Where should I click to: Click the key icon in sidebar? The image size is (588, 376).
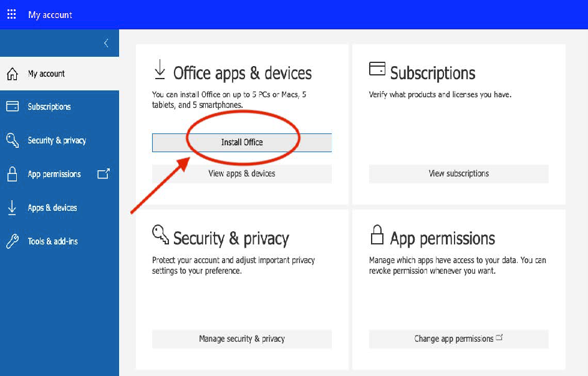click(12, 140)
